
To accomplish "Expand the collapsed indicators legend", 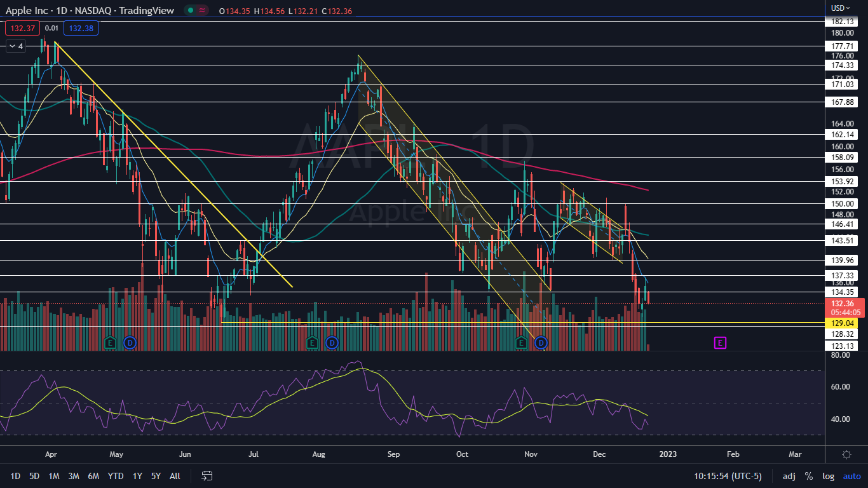I will click(x=15, y=46).
